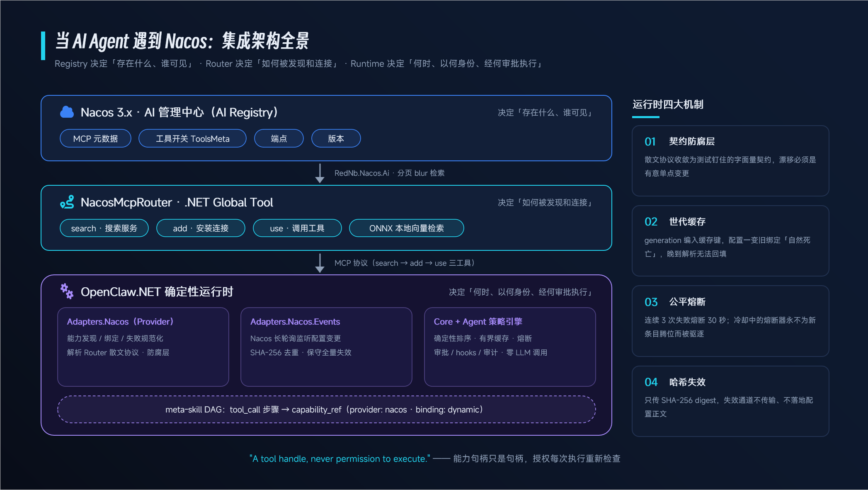Open the 02 世代缓存 card
The image size is (868, 490).
pos(730,241)
